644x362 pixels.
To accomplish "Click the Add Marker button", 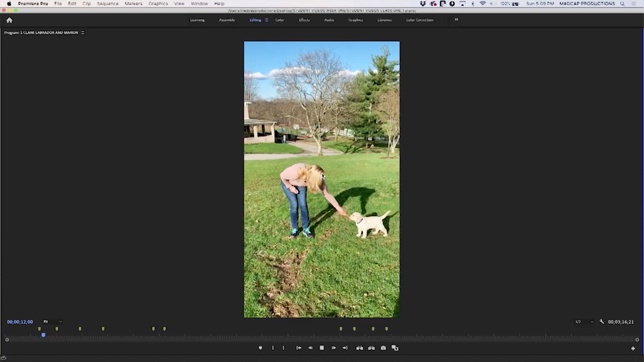I will (x=260, y=348).
